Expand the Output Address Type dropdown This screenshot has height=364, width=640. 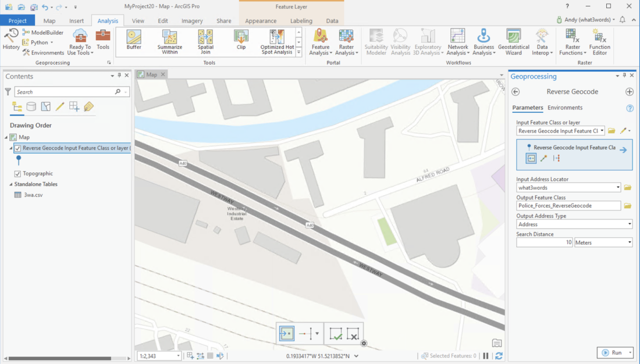629,224
